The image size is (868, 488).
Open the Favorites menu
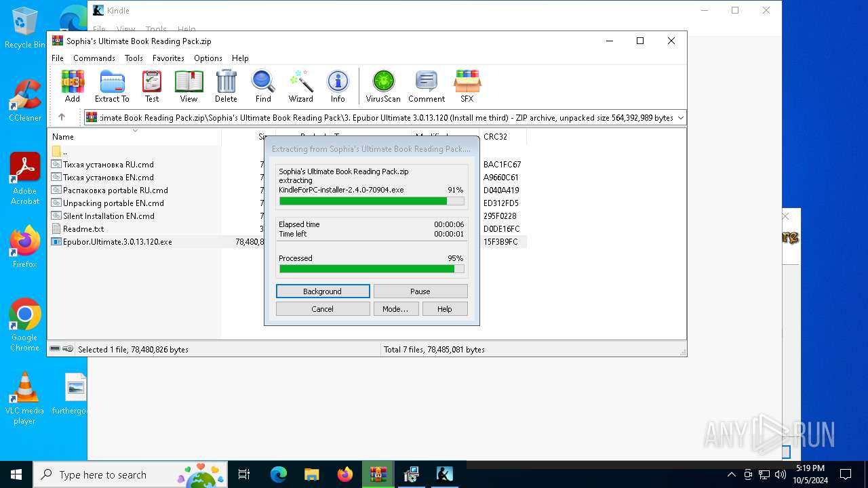(168, 58)
